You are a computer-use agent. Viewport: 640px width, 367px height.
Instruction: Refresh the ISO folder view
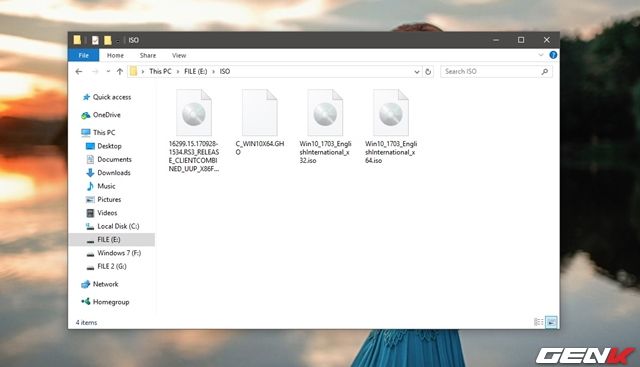(428, 72)
